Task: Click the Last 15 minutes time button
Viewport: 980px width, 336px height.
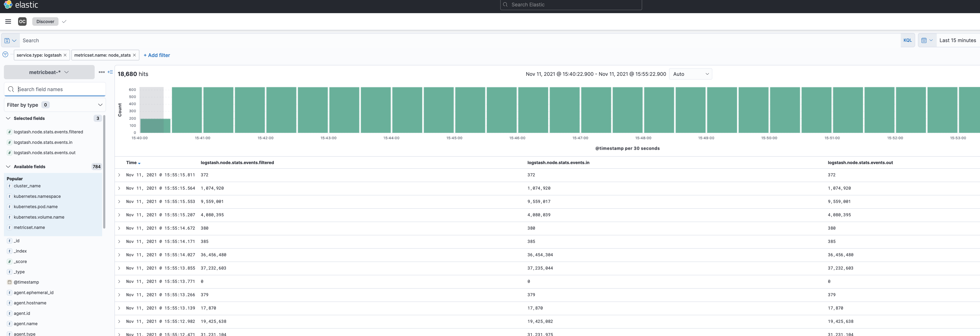Action: pos(957,40)
